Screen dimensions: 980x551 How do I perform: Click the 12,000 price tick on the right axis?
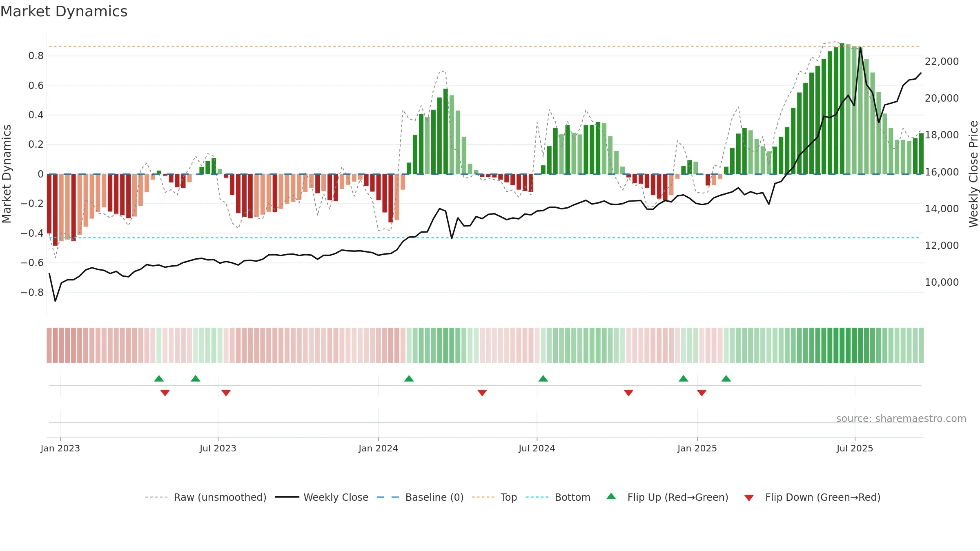click(942, 246)
